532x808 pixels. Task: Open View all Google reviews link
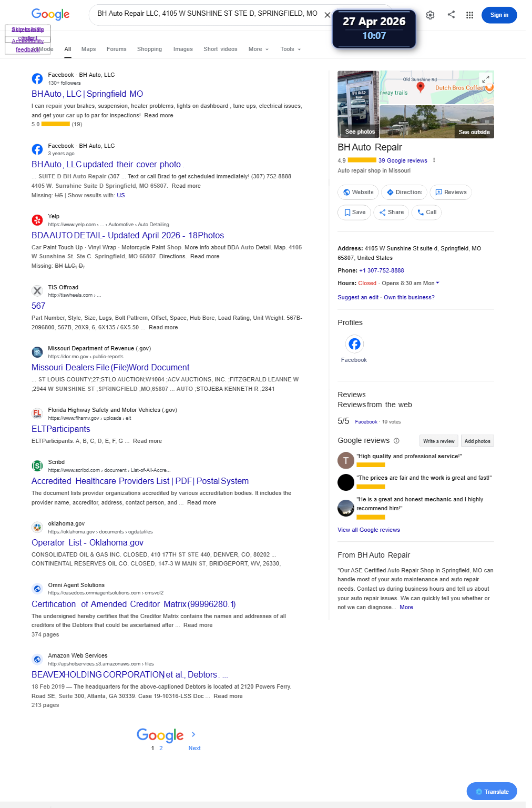tap(369, 530)
